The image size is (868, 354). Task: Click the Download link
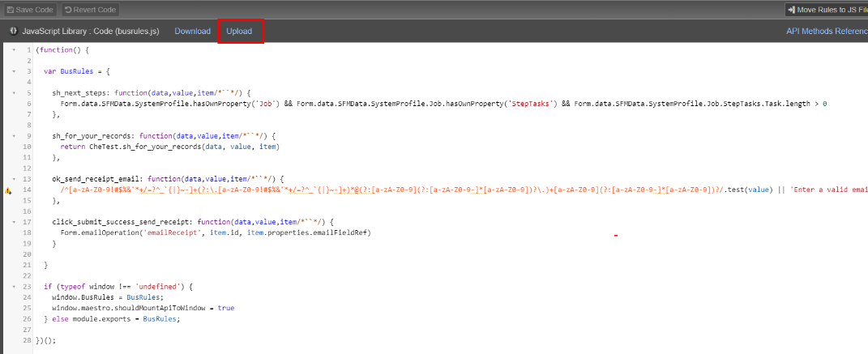[x=193, y=31]
